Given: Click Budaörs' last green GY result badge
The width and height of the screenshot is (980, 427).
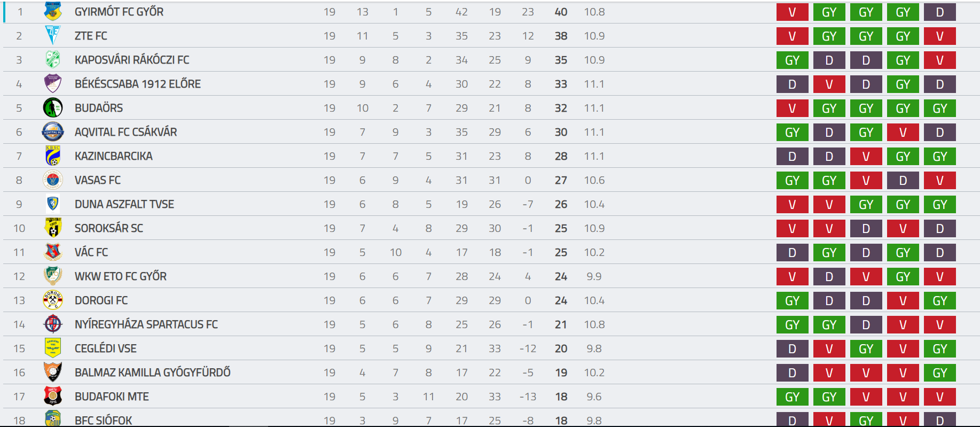Looking at the screenshot, I should pos(939,108).
